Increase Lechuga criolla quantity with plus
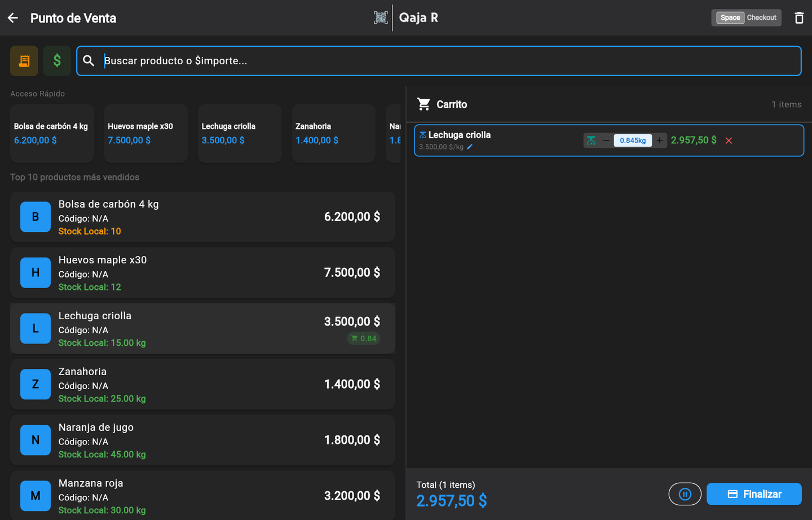Screen dimensions: 812x520 click(x=660, y=140)
